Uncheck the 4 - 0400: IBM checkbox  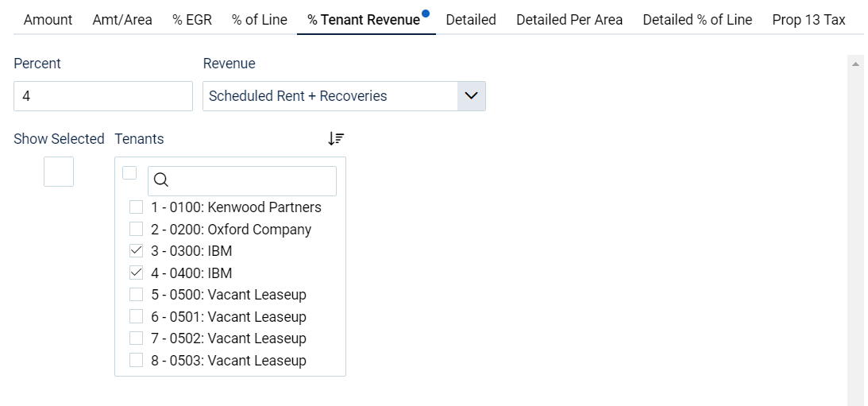(x=136, y=273)
